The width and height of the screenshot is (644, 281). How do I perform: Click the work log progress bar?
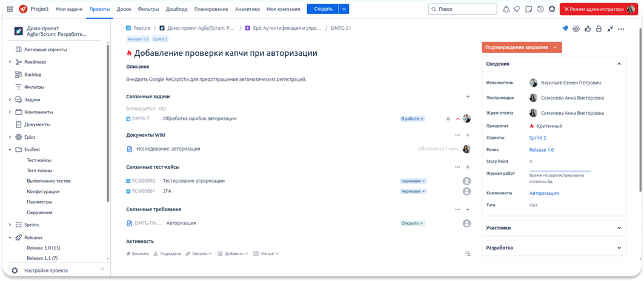point(560,171)
